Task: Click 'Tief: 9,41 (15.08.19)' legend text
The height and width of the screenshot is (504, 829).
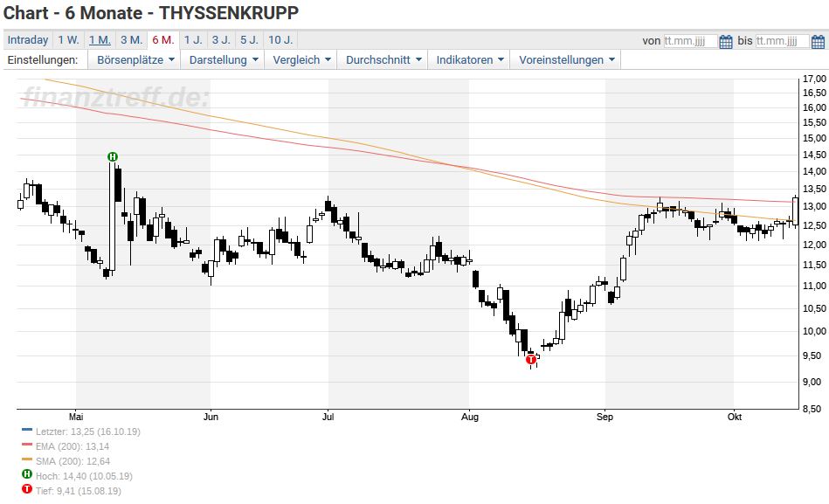Action: coord(79,491)
